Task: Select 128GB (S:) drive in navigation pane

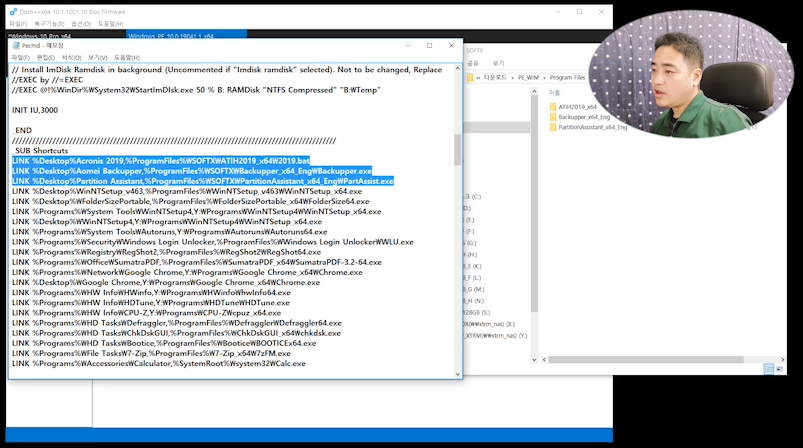Action: [476, 312]
